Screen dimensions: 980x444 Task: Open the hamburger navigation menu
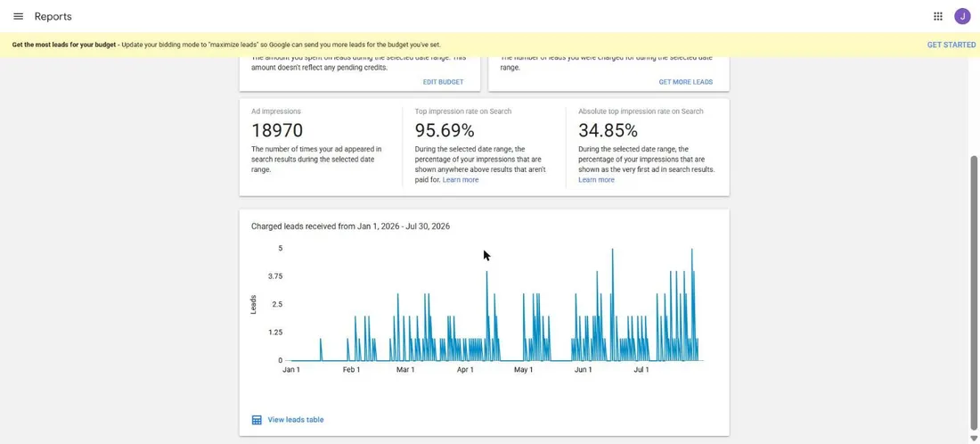[x=18, y=16]
